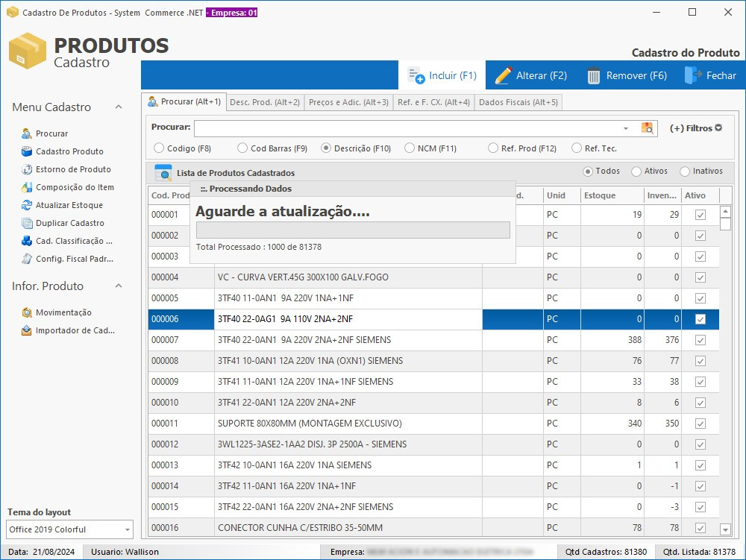Click the Remover (F6) trash icon
The width and height of the screenshot is (746, 560).
point(594,75)
